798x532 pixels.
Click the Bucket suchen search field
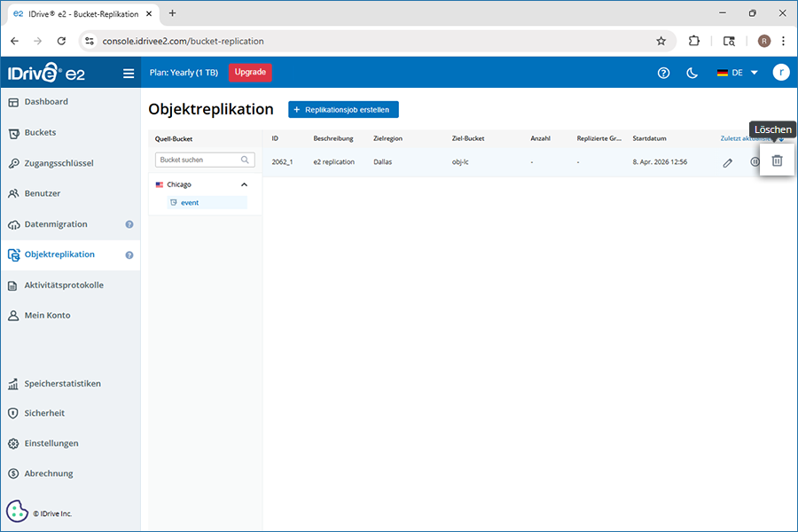197,160
